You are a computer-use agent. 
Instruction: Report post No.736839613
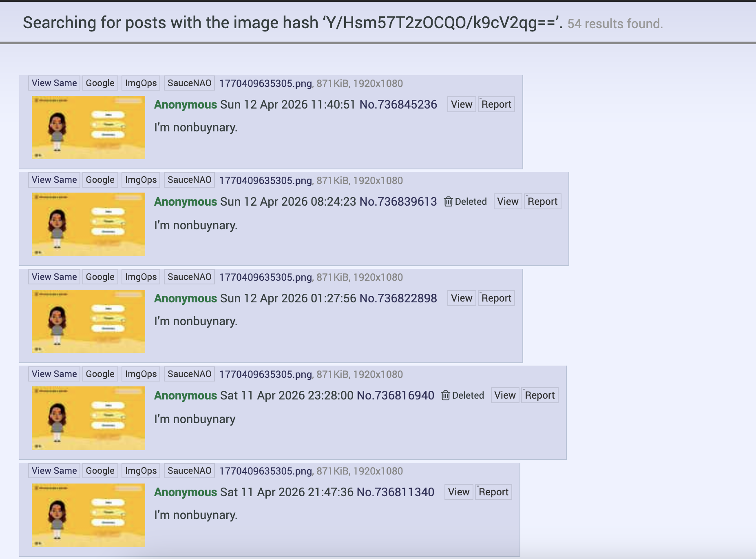point(542,202)
